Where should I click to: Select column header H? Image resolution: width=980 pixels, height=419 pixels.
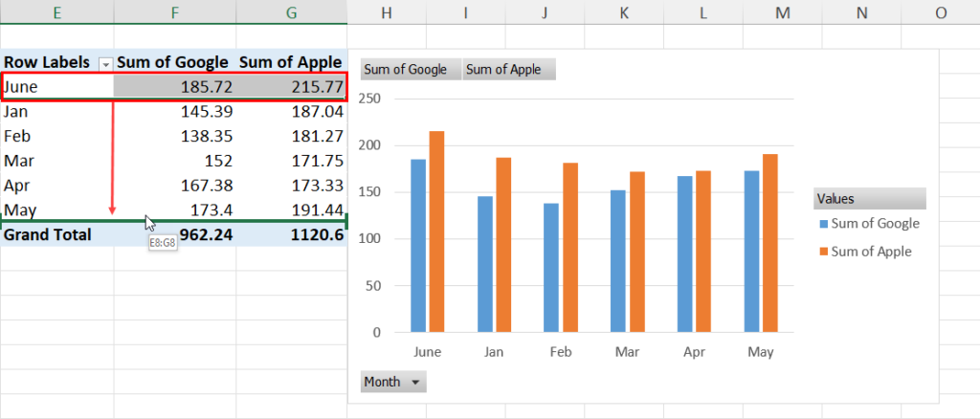(x=387, y=11)
